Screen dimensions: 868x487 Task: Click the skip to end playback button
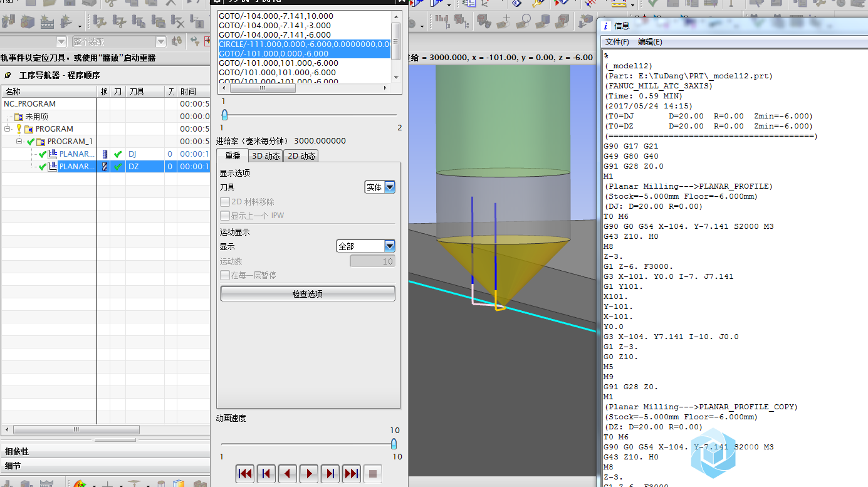click(352, 474)
